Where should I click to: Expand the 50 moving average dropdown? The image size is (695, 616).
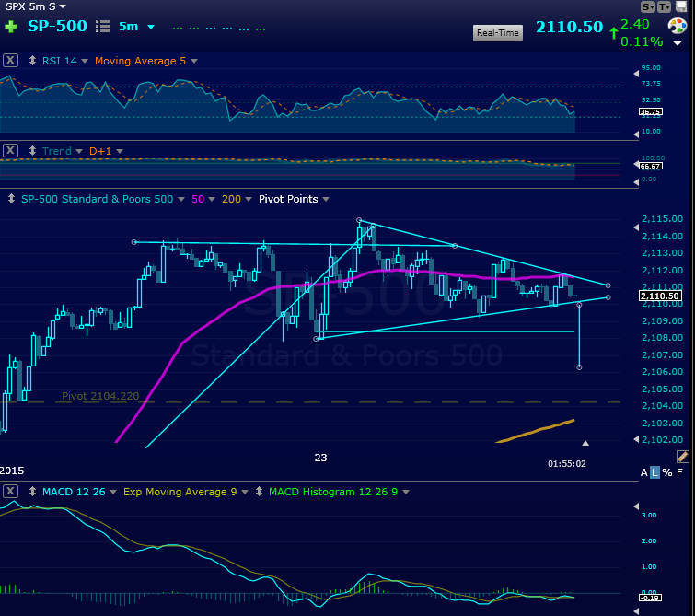point(212,199)
